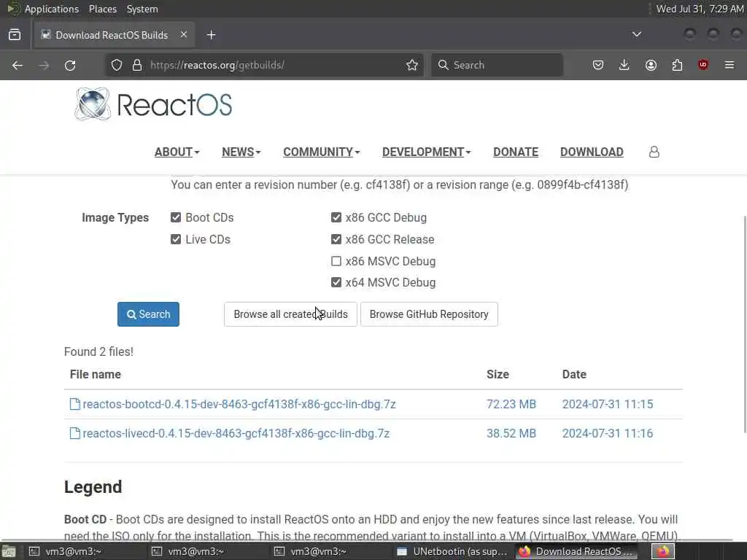Go back to the previous page
The width and height of the screenshot is (747, 560).
18,65
